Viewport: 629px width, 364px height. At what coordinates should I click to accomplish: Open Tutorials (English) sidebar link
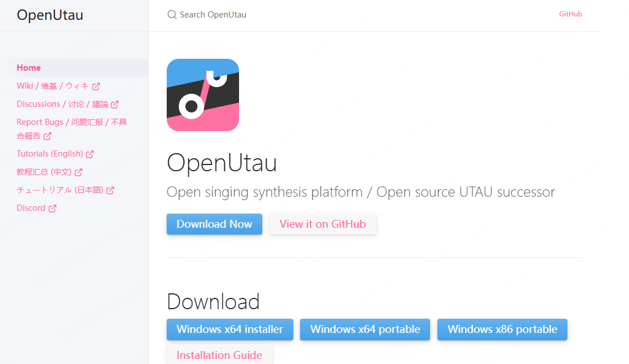(x=55, y=154)
